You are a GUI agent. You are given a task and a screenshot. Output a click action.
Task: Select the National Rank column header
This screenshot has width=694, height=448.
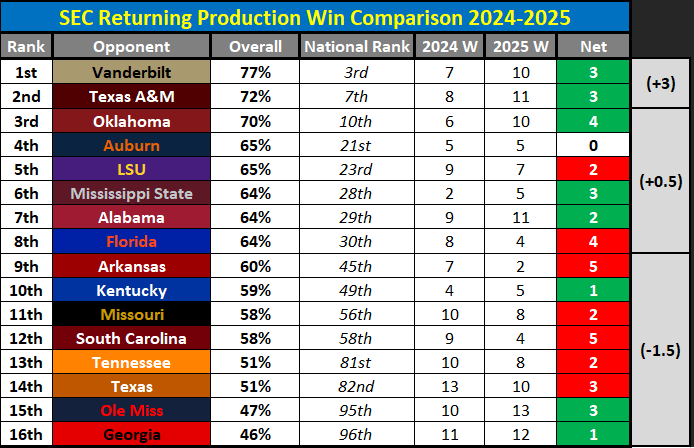355,47
